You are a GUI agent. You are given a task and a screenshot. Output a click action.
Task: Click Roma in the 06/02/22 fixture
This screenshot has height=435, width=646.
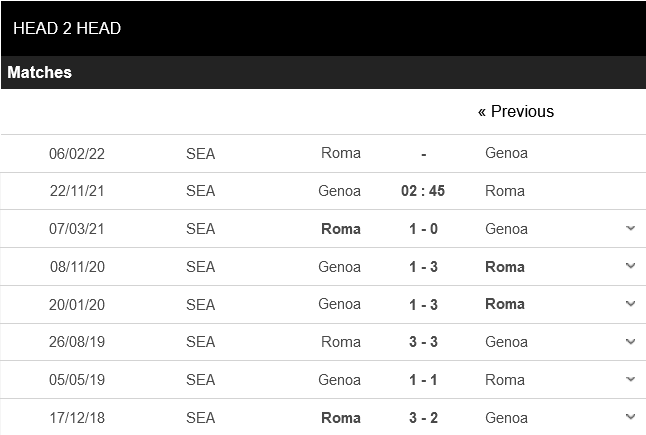(341, 153)
